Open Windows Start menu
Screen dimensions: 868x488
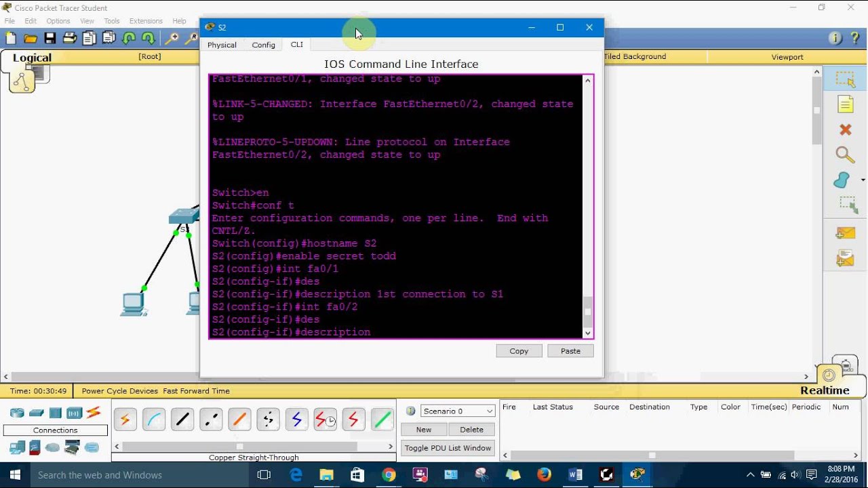point(15,475)
